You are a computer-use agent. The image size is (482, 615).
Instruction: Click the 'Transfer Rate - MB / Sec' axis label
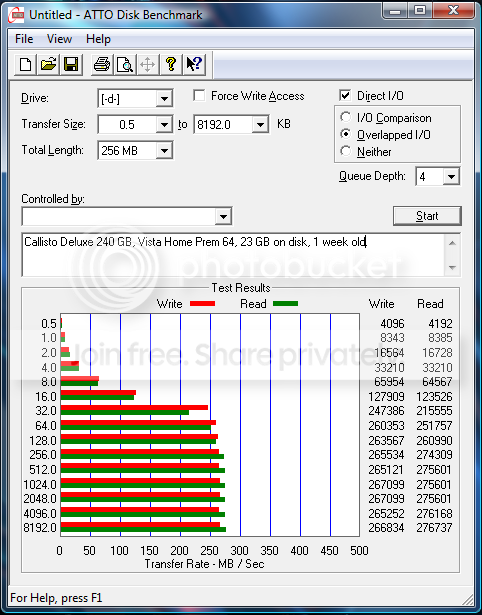pos(204,564)
